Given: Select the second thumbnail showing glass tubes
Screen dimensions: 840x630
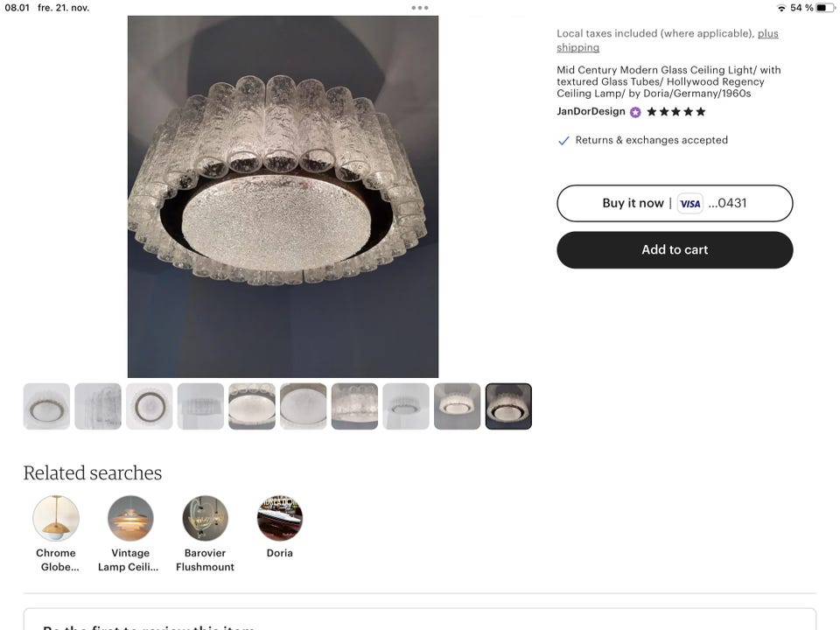Looking at the screenshot, I should tap(98, 406).
